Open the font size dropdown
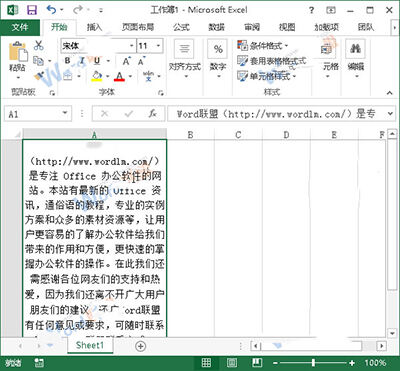This screenshot has height=371, width=400. point(159,46)
